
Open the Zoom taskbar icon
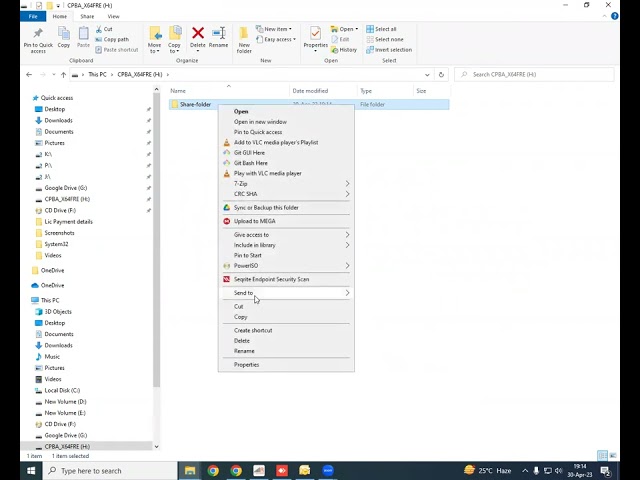point(328,471)
